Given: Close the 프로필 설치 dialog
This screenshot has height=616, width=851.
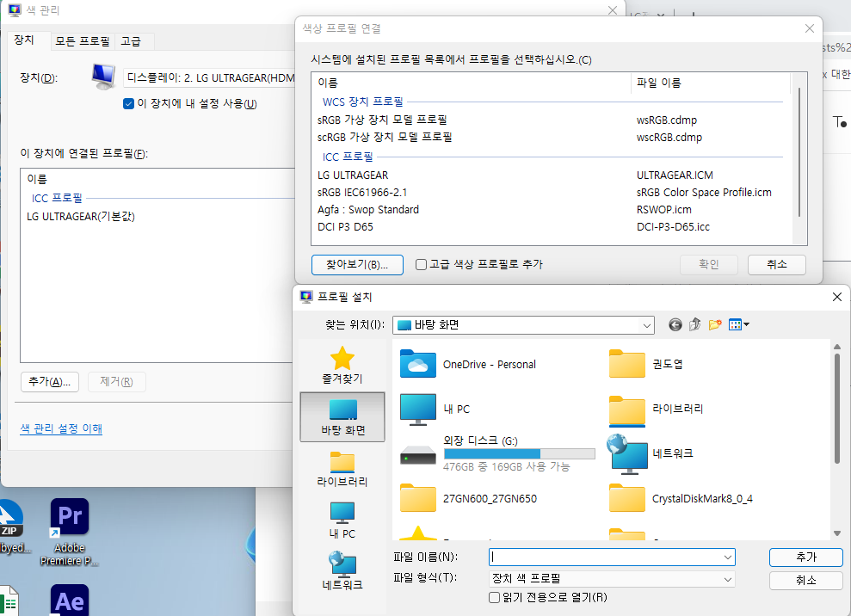Looking at the screenshot, I should [x=837, y=297].
